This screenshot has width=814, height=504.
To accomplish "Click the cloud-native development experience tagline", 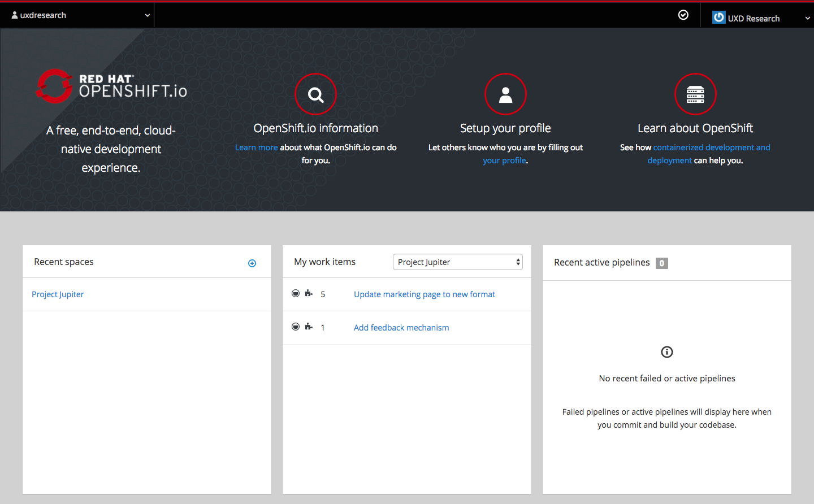I will point(111,149).
